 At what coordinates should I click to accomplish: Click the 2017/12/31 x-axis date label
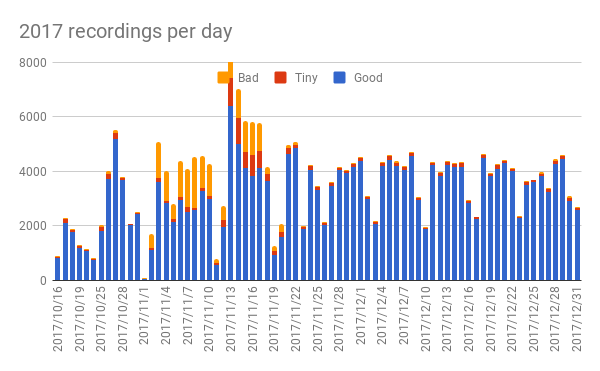(577, 319)
